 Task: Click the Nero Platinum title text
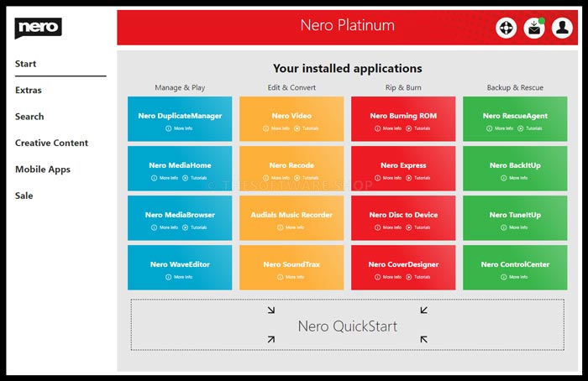point(347,25)
